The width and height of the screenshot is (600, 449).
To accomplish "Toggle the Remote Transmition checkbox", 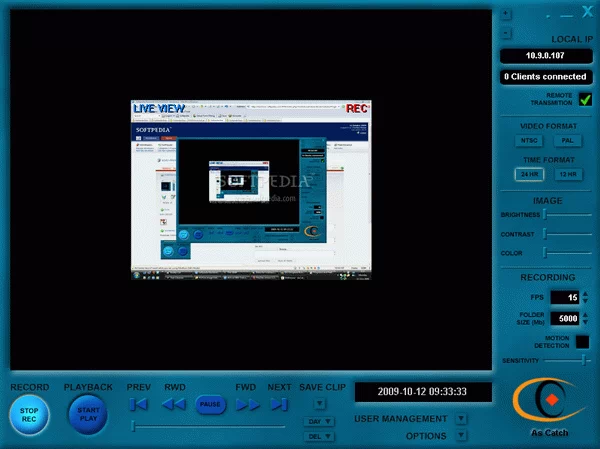I will (585, 99).
